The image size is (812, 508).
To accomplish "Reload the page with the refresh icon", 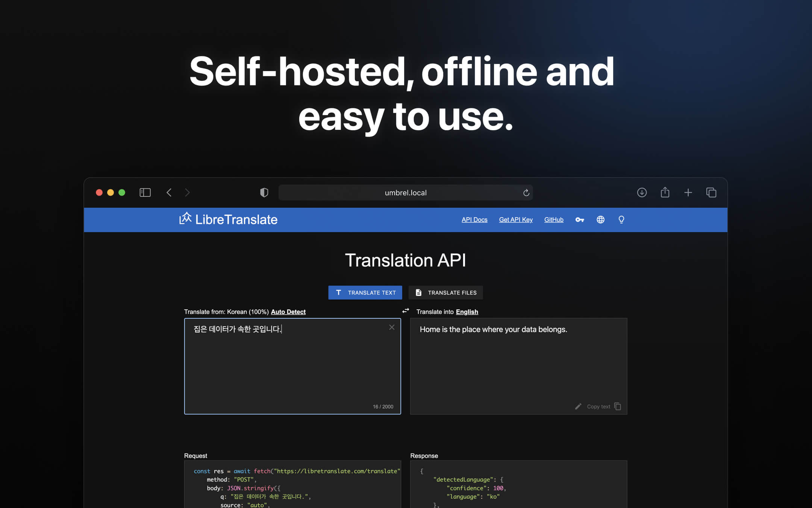I will click(526, 192).
